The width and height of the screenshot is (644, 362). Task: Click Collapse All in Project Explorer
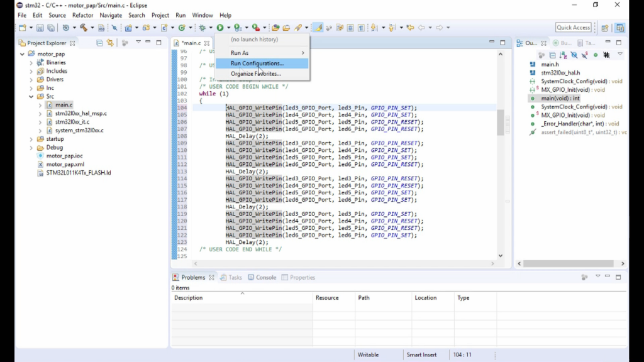(x=99, y=43)
